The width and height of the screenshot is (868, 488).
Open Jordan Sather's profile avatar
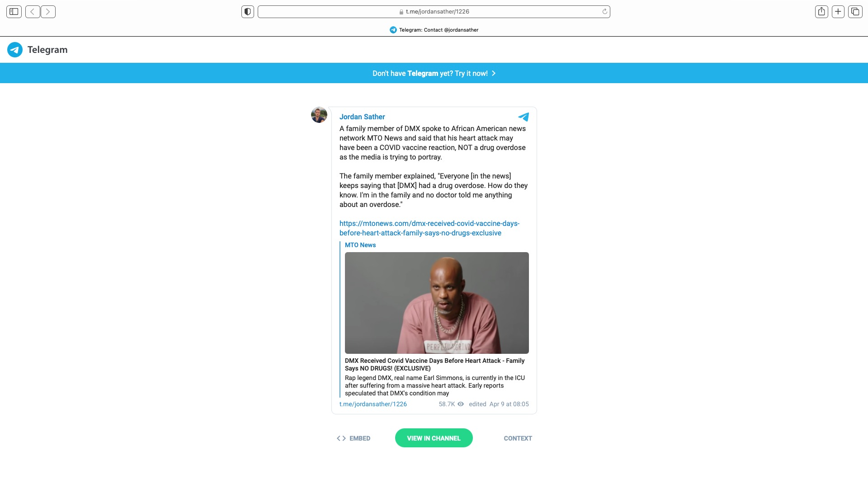tap(319, 115)
